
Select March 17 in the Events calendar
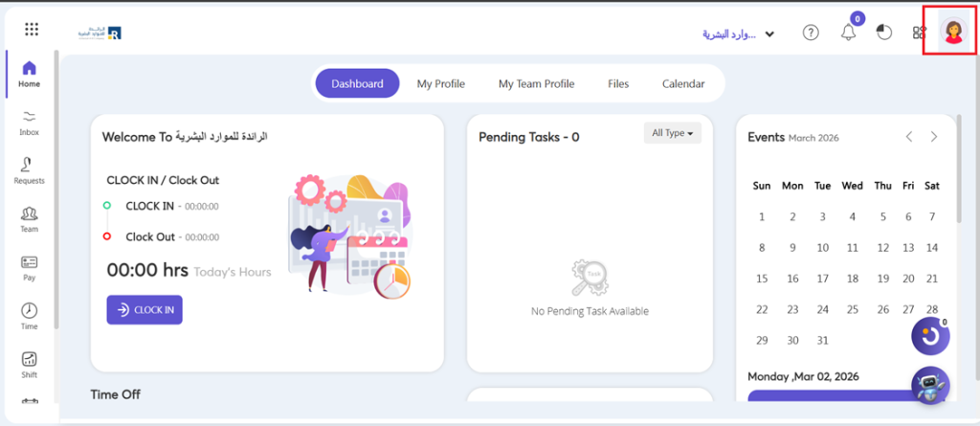(823, 279)
